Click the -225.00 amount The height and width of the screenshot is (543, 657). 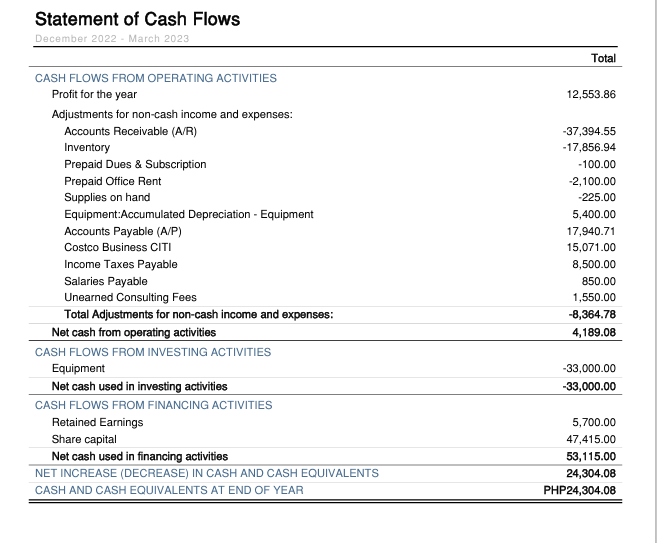597,197
